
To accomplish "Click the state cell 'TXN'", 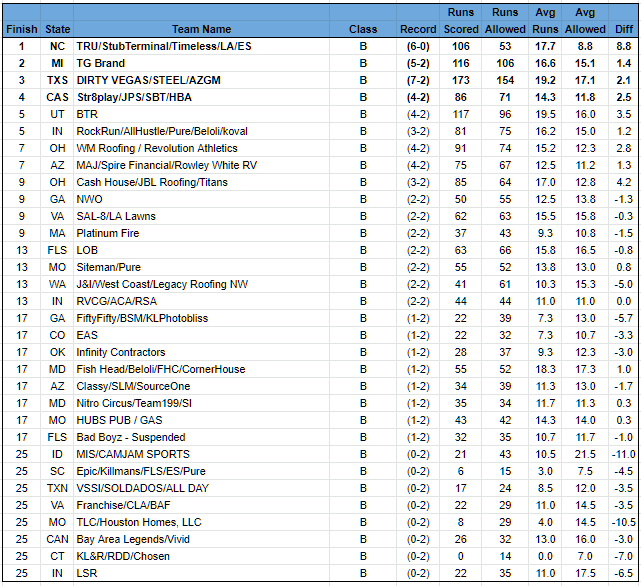I will [57, 489].
